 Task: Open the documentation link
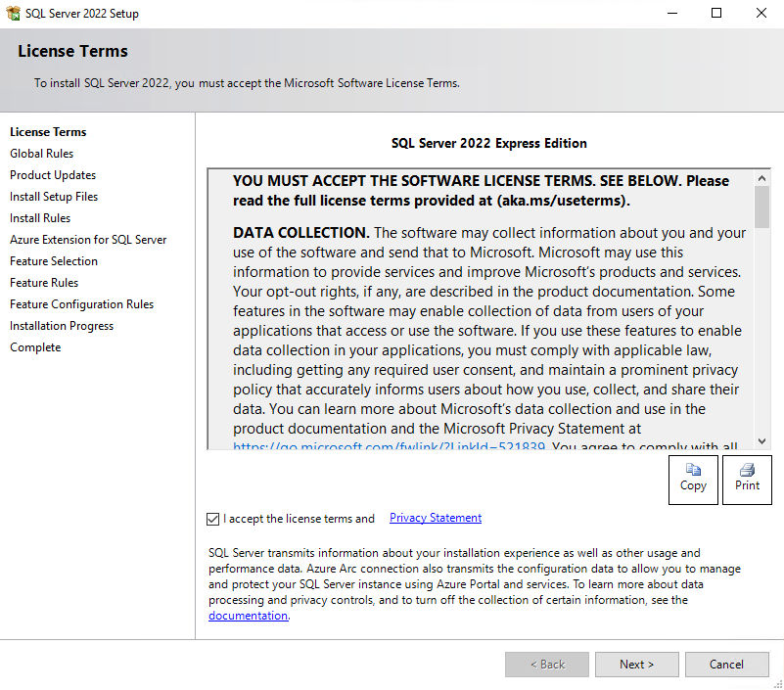pyautogui.click(x=248, y=616)
